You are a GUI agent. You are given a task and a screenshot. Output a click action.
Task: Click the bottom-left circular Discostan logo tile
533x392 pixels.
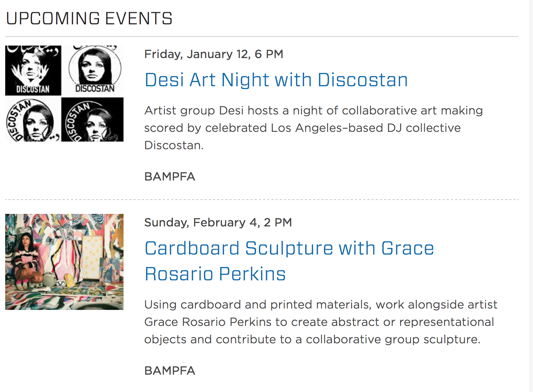tap(33, 119)
